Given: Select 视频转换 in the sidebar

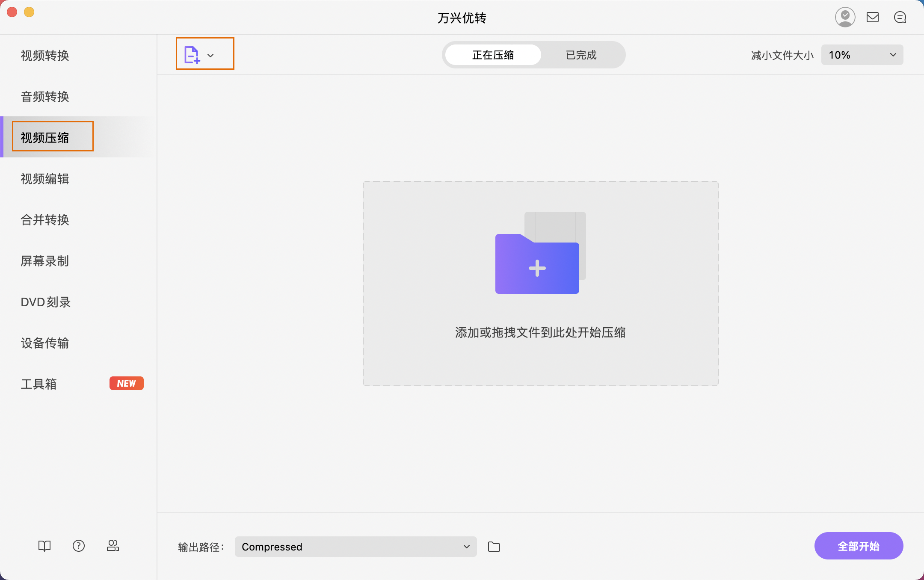Looking at the screenshot, I should tap(44, 56).
